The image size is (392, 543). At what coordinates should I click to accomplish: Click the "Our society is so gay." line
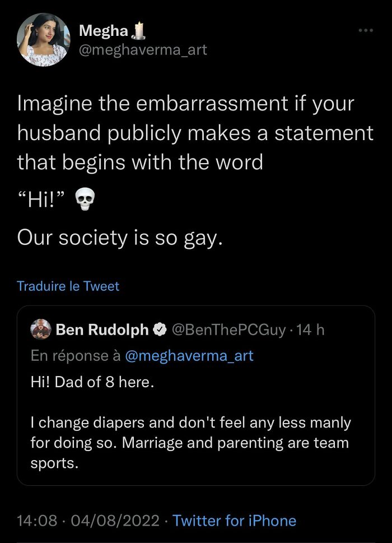point(120,238)
